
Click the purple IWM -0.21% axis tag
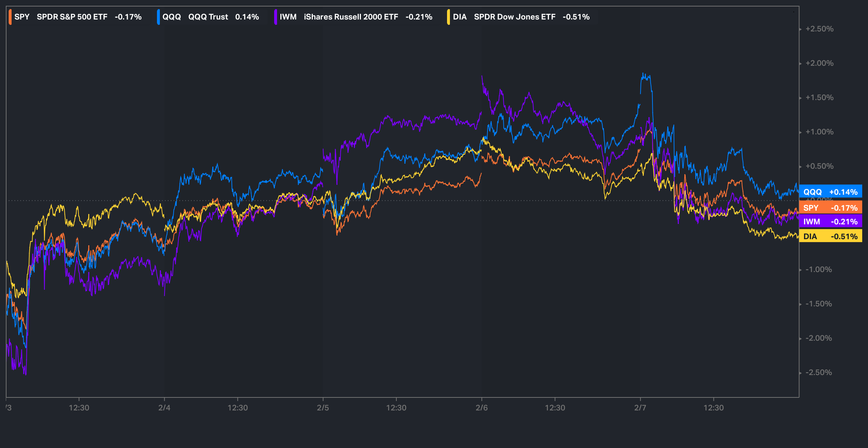(830, 221)
